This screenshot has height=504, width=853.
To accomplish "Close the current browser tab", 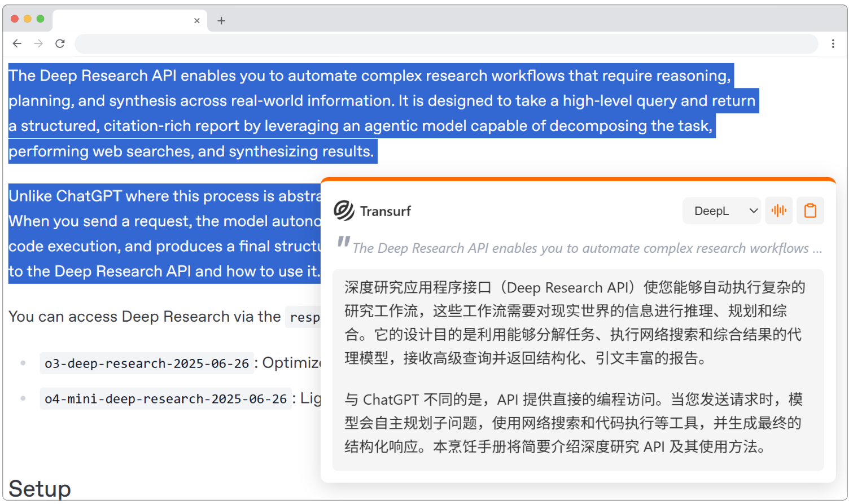I will pos(197,21).
